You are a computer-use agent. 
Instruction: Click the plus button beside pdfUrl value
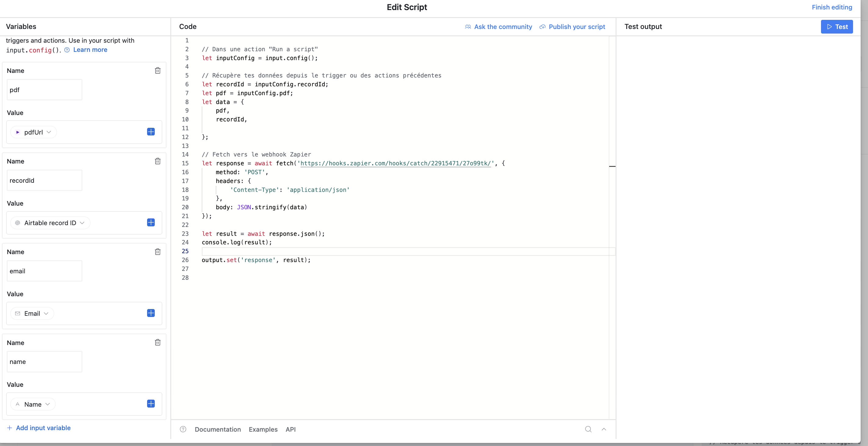pos(151,132)
